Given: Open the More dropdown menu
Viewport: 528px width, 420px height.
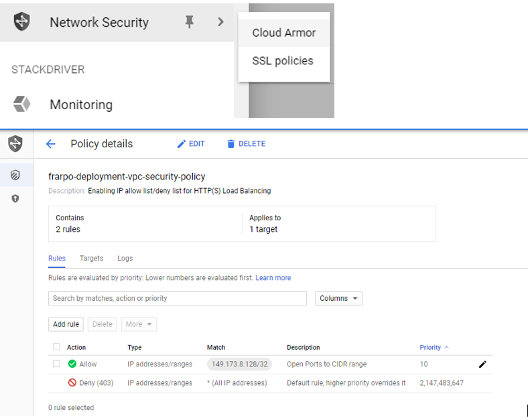Looking at the screenshot, I should click(x=139, y=324).
